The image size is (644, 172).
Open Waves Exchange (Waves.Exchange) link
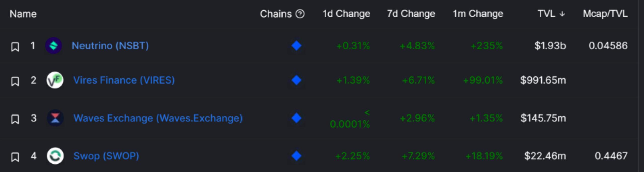tap(158, 118)
